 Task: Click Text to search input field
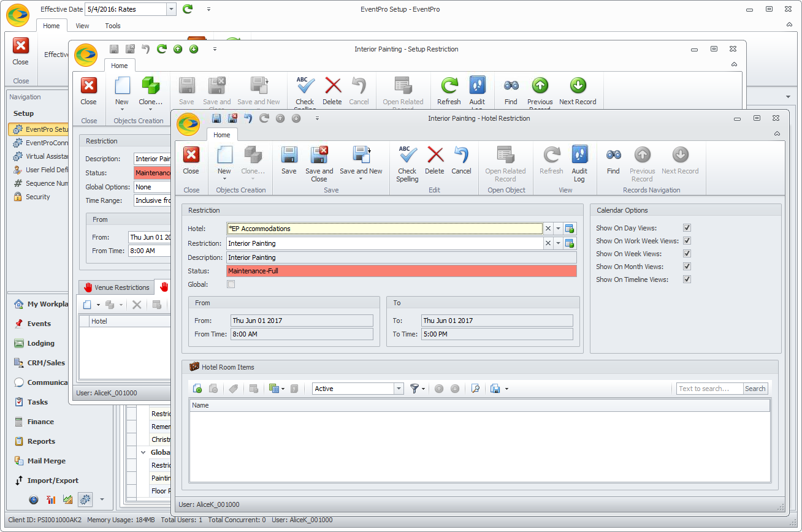709,389
